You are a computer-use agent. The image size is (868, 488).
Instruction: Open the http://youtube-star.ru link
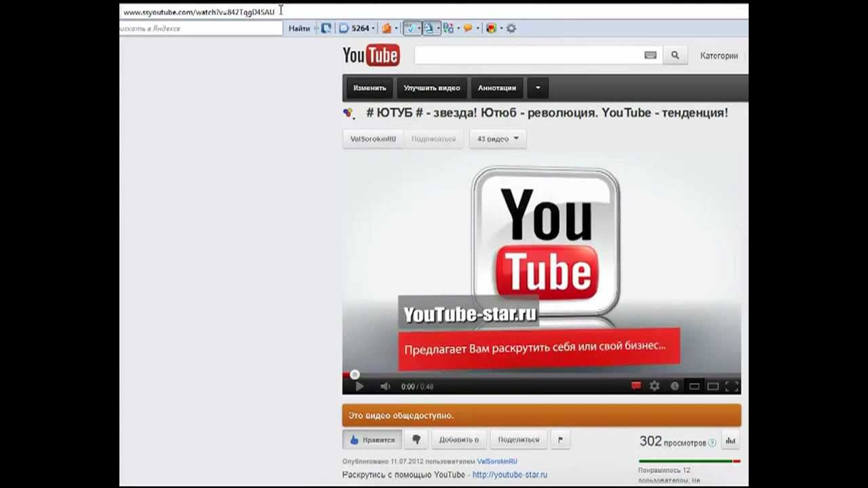click(510, 475)
